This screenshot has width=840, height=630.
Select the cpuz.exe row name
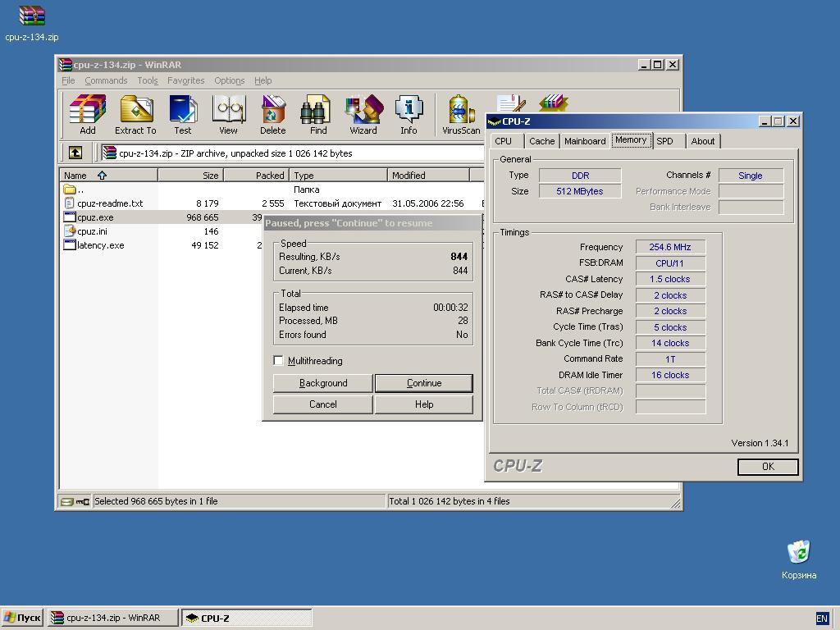[x=95, y=217]
